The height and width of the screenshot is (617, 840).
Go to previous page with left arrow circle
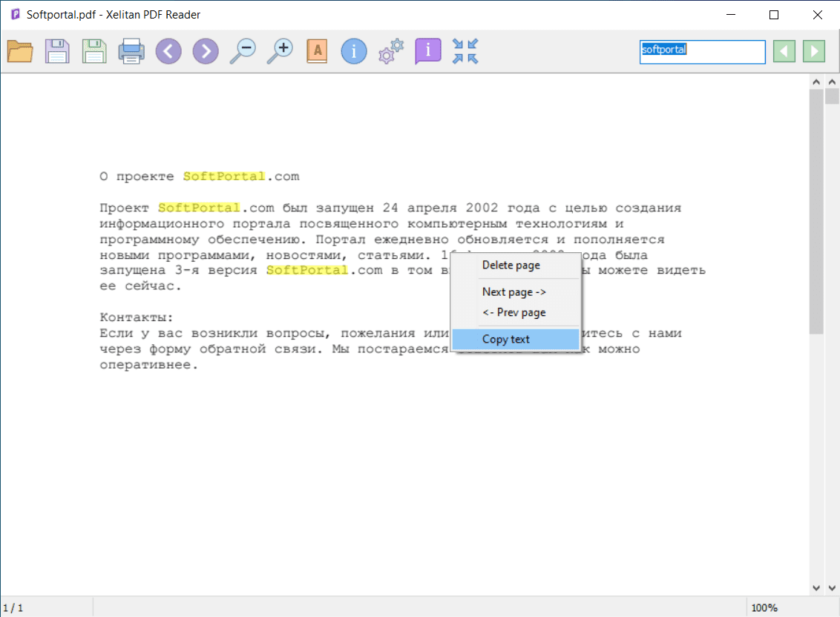[168, 51]
